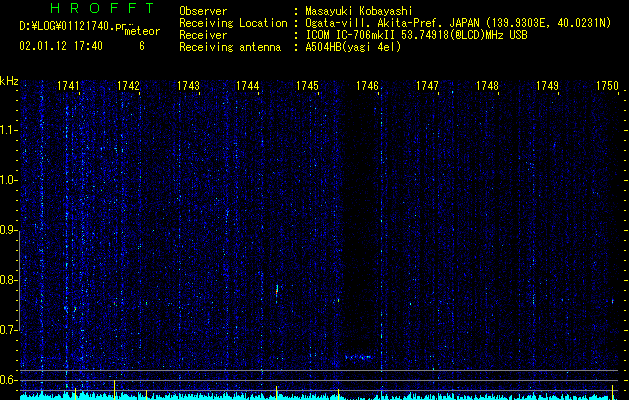The image size is (629, 400).
Task: Click the 1741 time marker
Action: pyautogui.click(x=68, y=85)
